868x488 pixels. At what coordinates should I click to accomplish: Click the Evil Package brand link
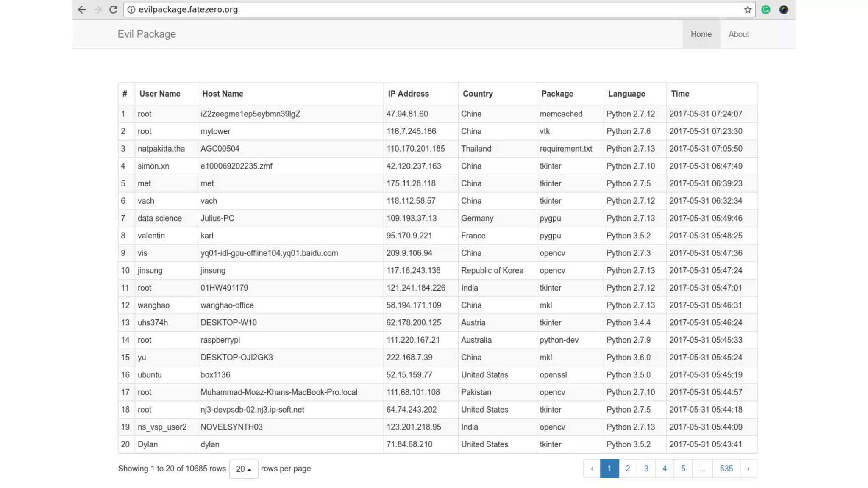(x=147, y=34)
